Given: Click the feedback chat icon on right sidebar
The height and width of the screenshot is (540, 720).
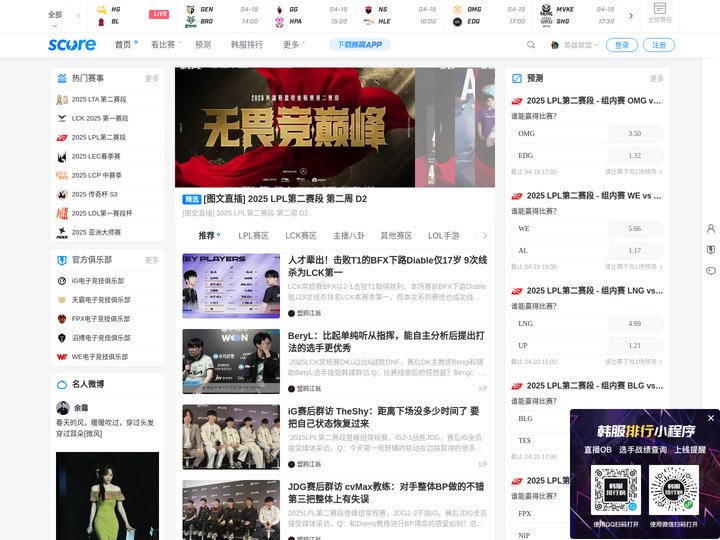Looking at the screenshot, I should (x=711, y=271).
